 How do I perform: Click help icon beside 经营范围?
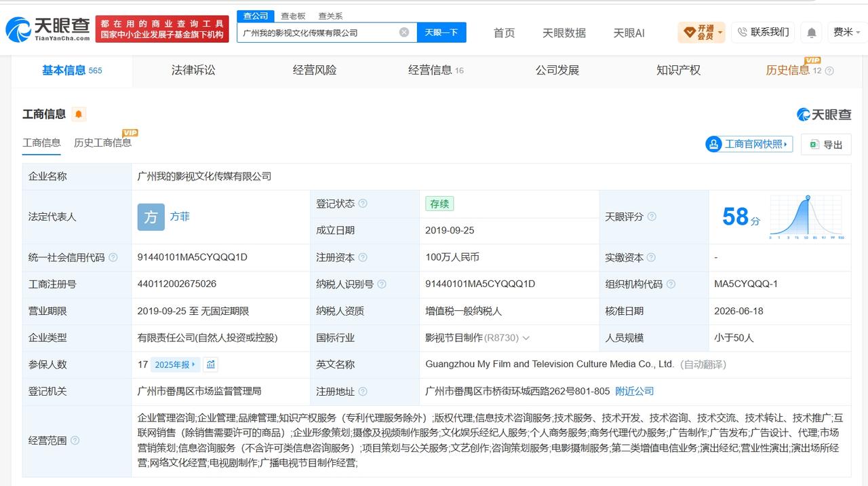(75, 441)
